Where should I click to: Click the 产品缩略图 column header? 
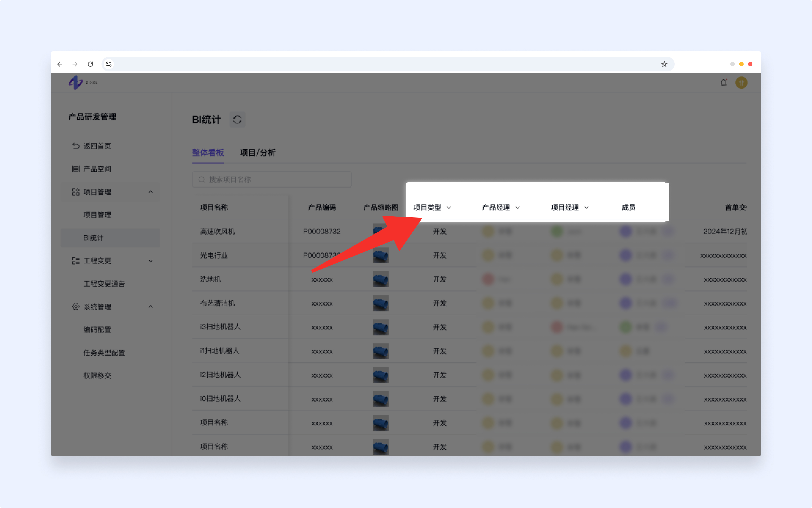click(x=381, y=208)
